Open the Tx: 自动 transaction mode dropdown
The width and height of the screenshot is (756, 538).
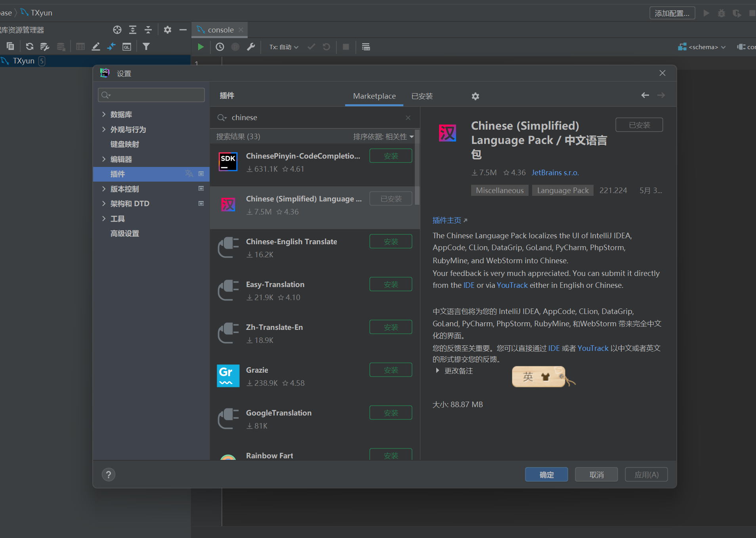pos(284,47)
